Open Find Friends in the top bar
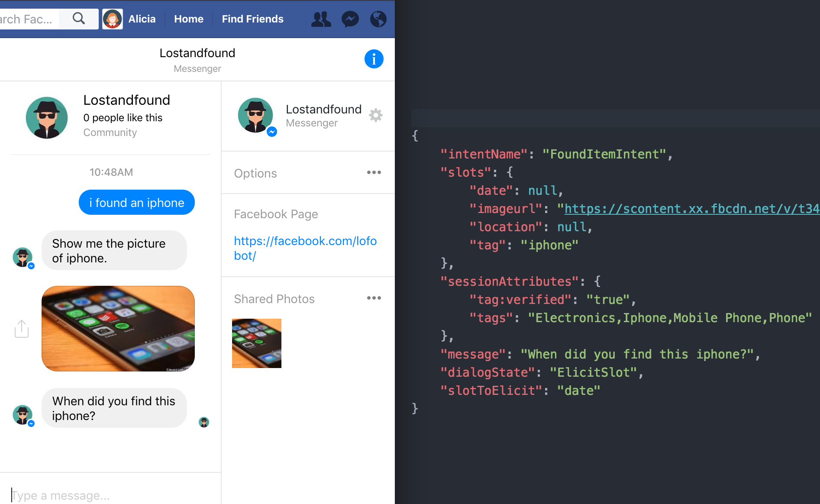Image resolution: width=820 pixels, height=504 pixels. tap(253, 19)
